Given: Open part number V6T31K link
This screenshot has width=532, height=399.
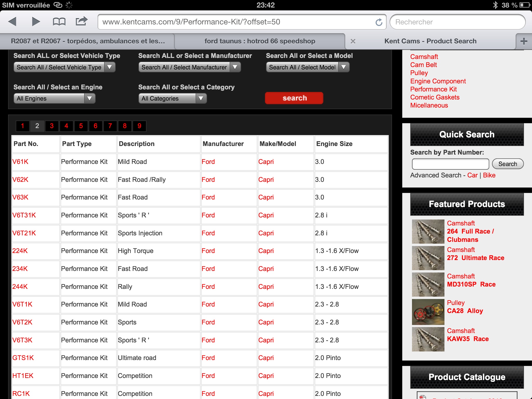Looking at the screenshot, I should (x=24, y=215).
